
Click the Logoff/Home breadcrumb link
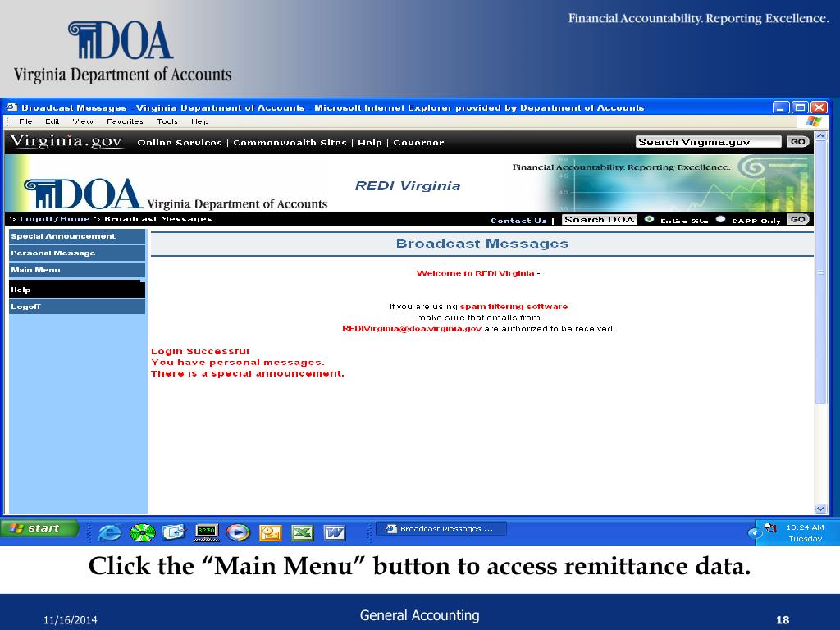tap(55, 219)
